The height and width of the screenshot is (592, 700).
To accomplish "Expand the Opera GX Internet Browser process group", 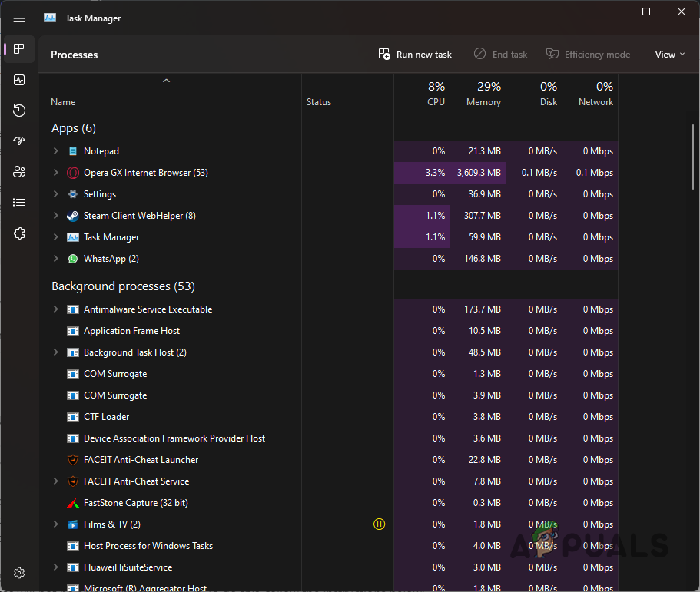I will tap(55, 172).
